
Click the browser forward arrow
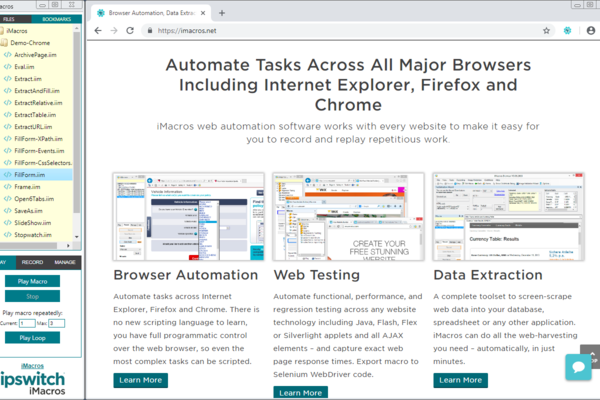click(x=118, y=31)
